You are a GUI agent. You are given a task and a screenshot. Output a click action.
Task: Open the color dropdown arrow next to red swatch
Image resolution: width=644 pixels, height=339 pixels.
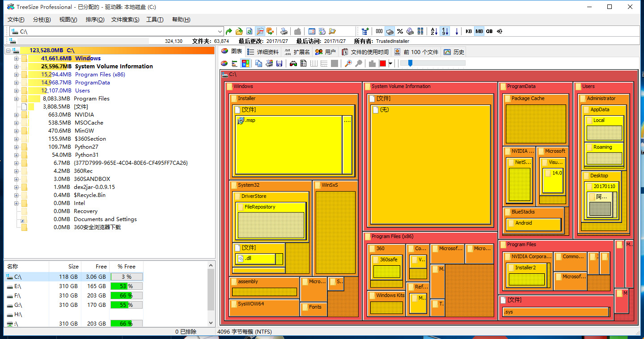pos(390,63)
